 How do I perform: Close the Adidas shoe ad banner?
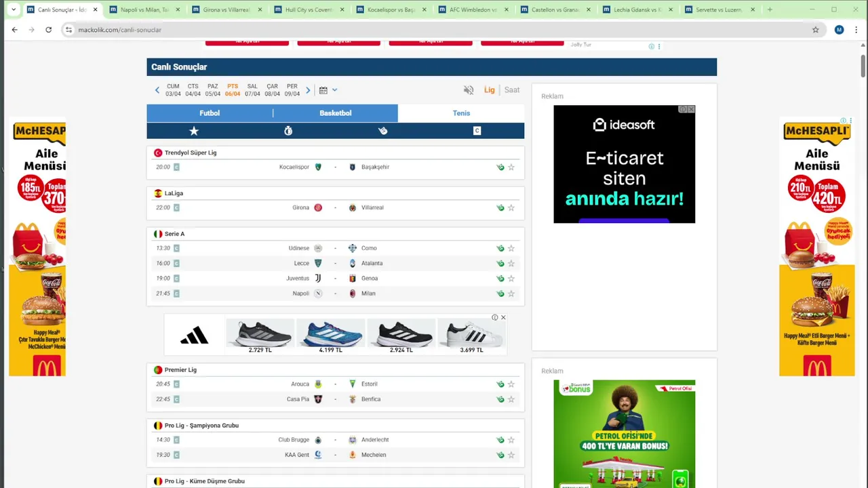coord(503,318)
